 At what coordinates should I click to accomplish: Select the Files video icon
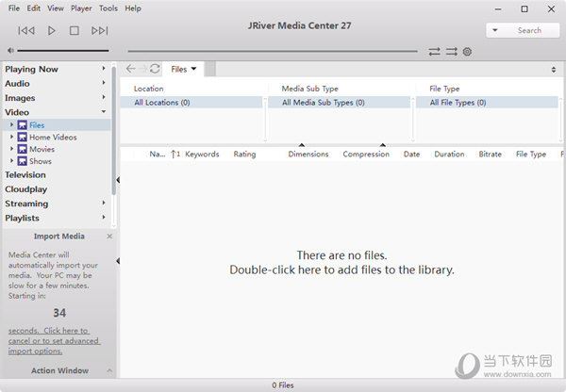[22, 124]
